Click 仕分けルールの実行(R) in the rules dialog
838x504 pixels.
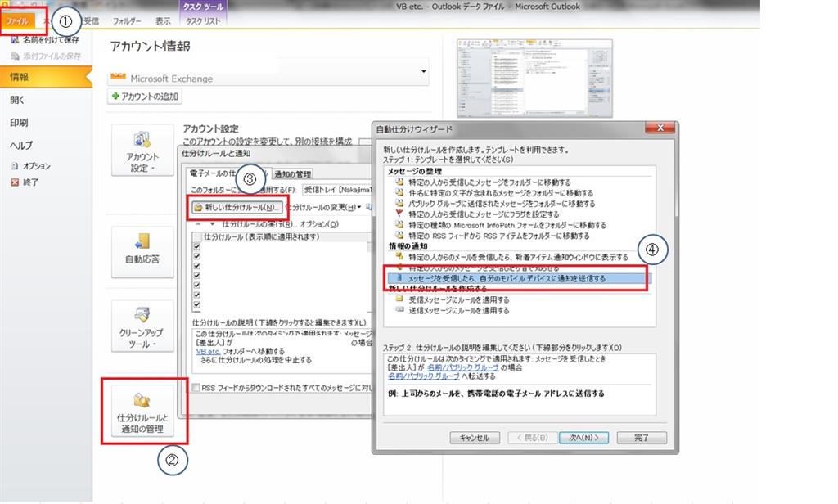click(x=259, y=224)
